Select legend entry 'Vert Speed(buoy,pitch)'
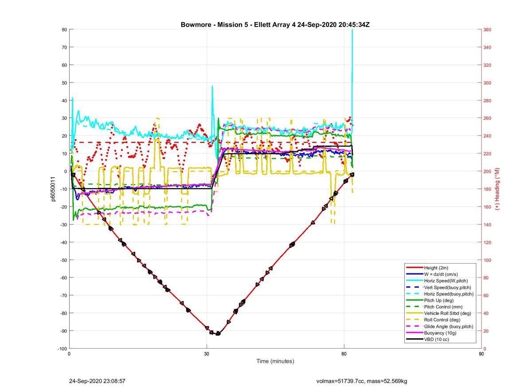Viewport: 532px width, 392px height. (x=448, y=287)
